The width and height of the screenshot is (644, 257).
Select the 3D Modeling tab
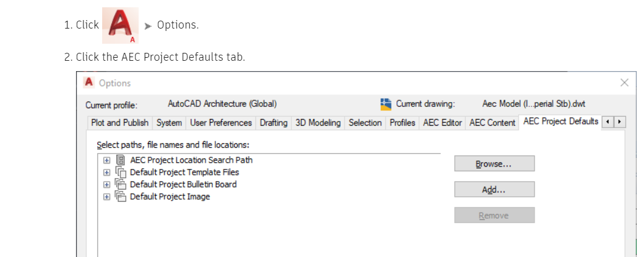pyautogui.click(x=318, y=123)
